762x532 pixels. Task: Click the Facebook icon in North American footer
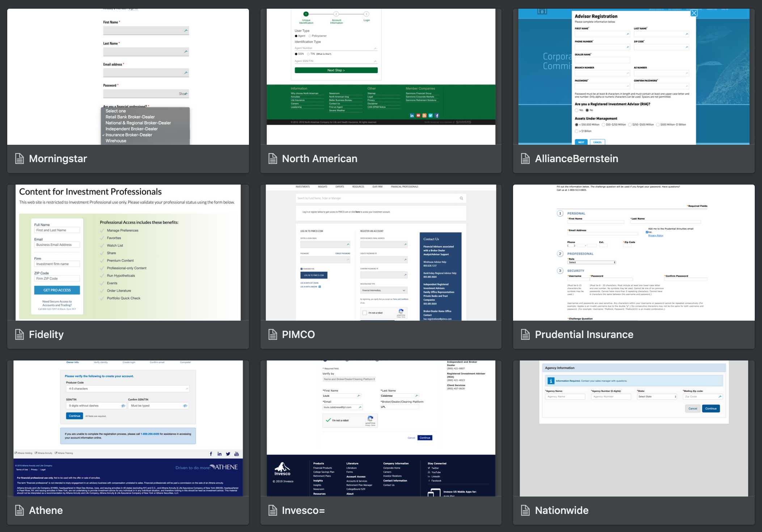(x=437, y=115)
